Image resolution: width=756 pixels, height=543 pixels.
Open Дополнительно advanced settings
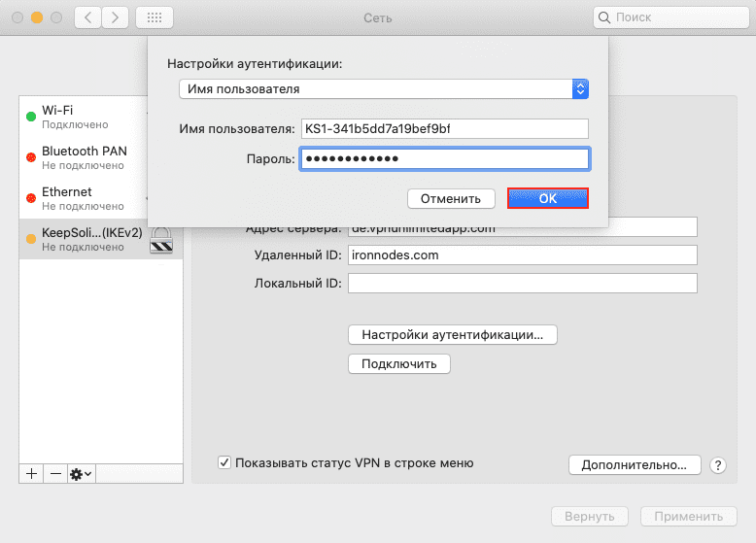tap(634, 465)
